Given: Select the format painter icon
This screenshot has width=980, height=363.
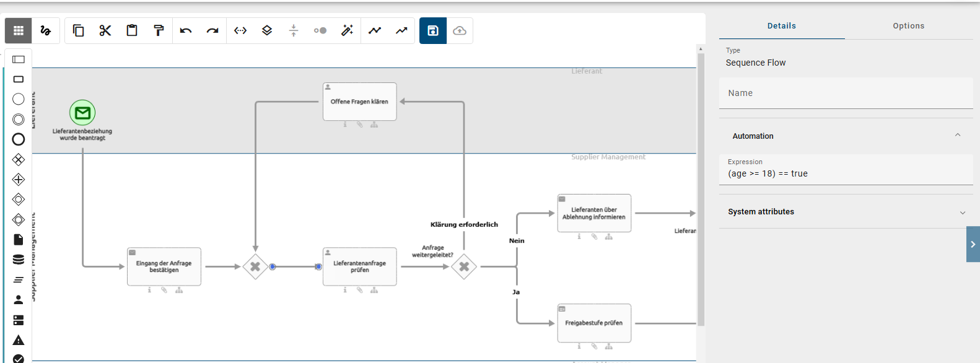Looking at the screenshot, I should coord(159,30).
